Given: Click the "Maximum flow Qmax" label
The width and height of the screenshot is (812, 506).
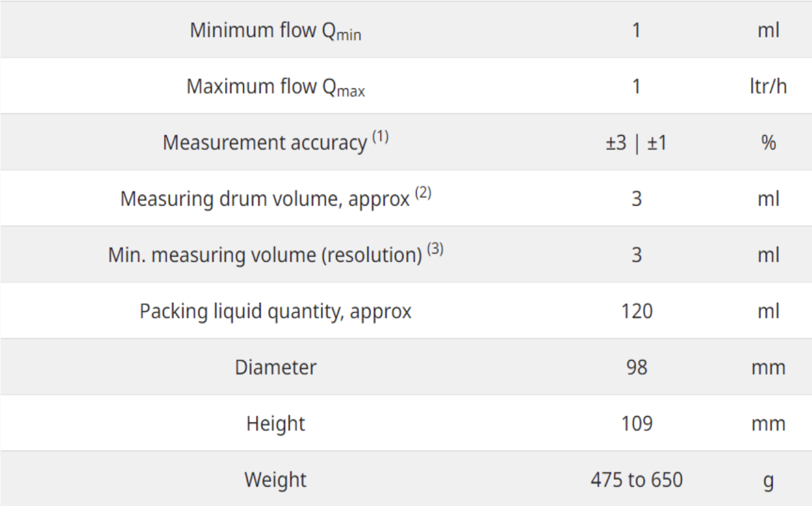Looking at the screenshot, I should (x=275, y=86).
